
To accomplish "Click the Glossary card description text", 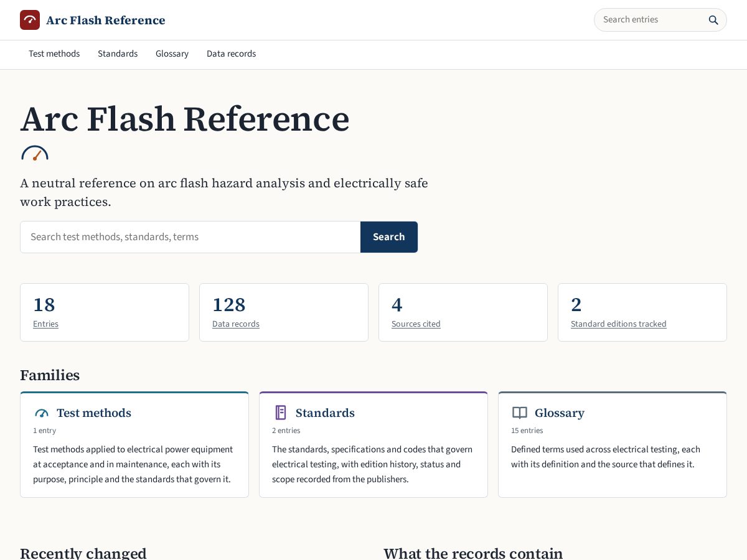I will coord(606,457).
